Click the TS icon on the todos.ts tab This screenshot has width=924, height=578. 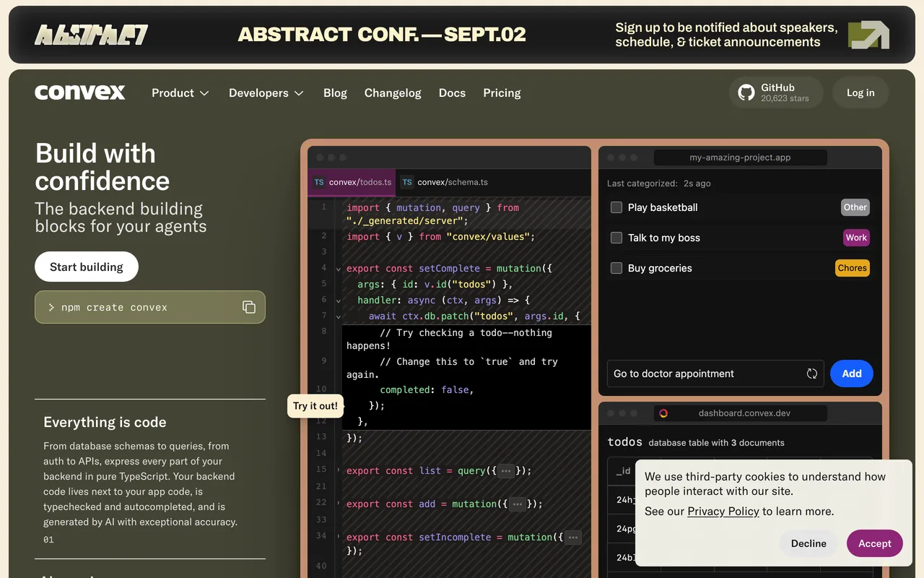pos(319,183)
